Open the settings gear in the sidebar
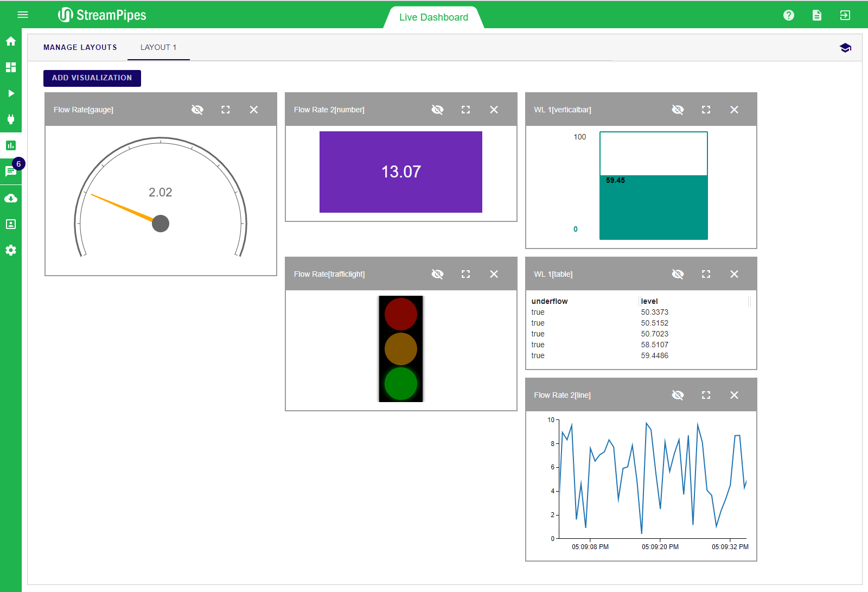Screen dimensions: 868x592 coord(11,250)
